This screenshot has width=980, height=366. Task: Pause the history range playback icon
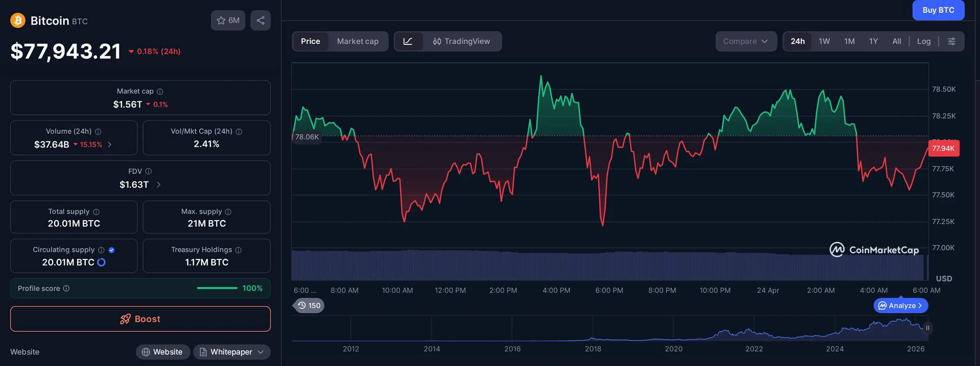pyautogui.click(x=927, y=328)
